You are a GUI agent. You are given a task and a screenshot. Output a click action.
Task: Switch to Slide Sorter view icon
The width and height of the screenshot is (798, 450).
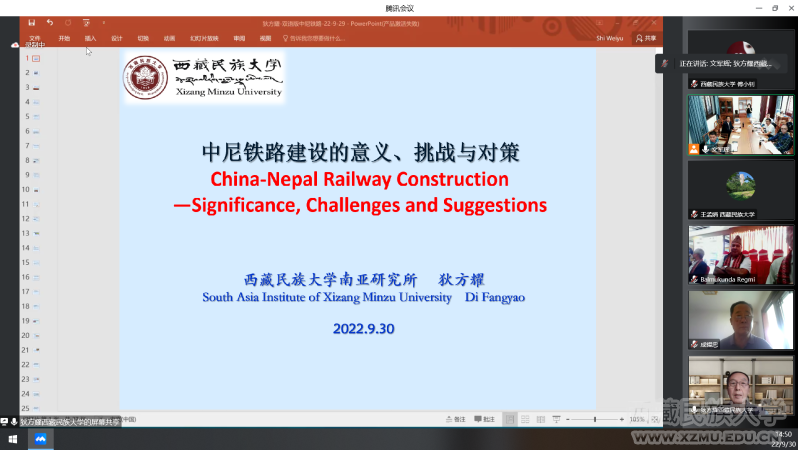click(525, 419)
